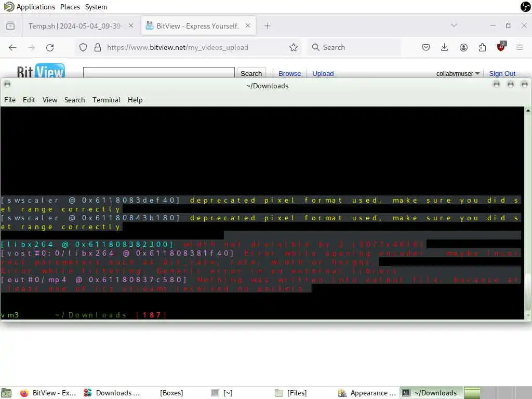The height and width of the screenshot is (399, 532).
Task: Open the BitView Upload link
Action: click(x=323, y=74)
